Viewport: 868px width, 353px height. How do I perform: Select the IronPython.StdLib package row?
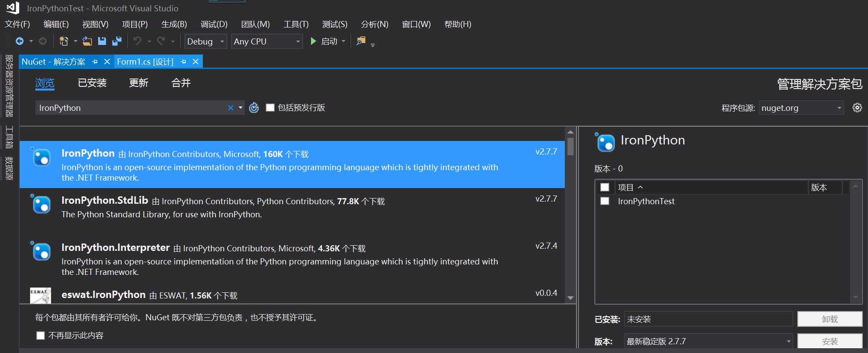(x=292, y=211)
